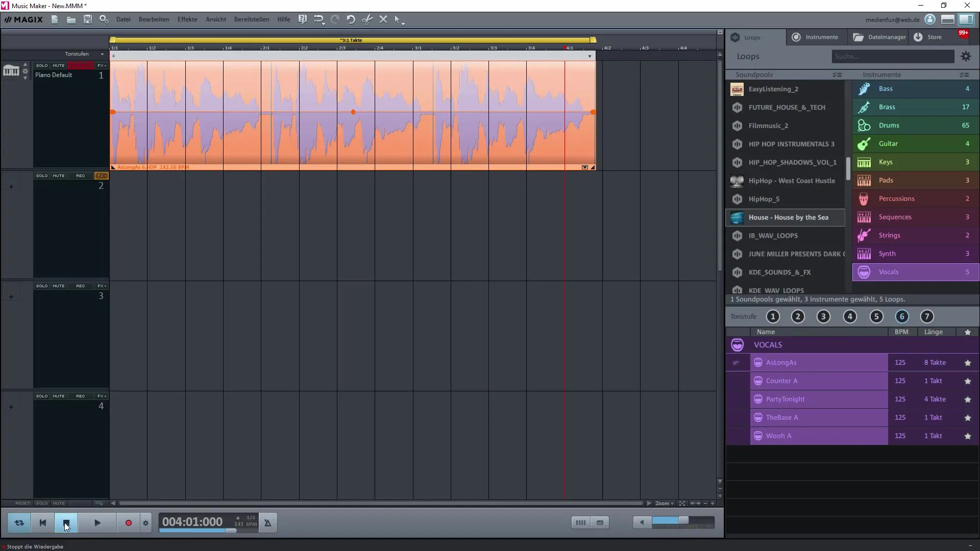Toggle MUTE on track 1

59,65
